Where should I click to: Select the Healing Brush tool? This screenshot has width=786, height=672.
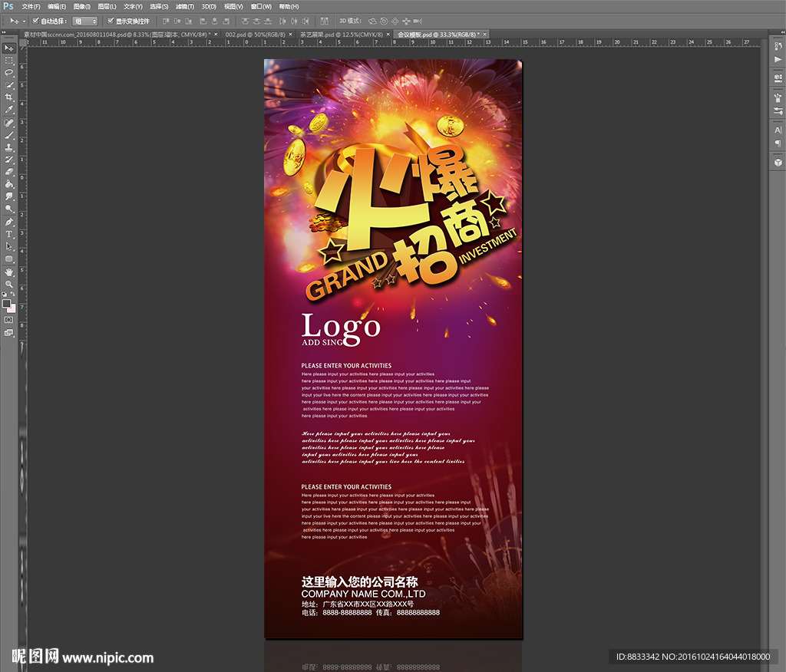[9, 123]
